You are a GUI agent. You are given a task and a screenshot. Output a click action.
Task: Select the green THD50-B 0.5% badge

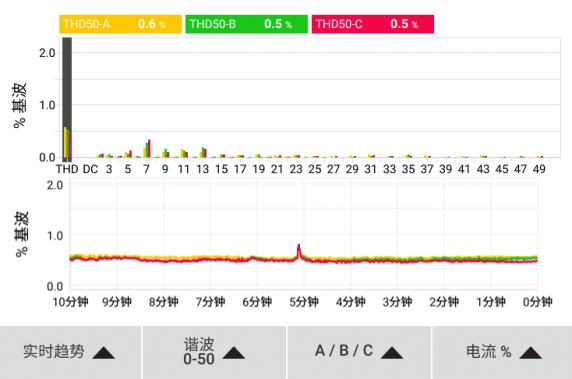click(x=247, y=24)
